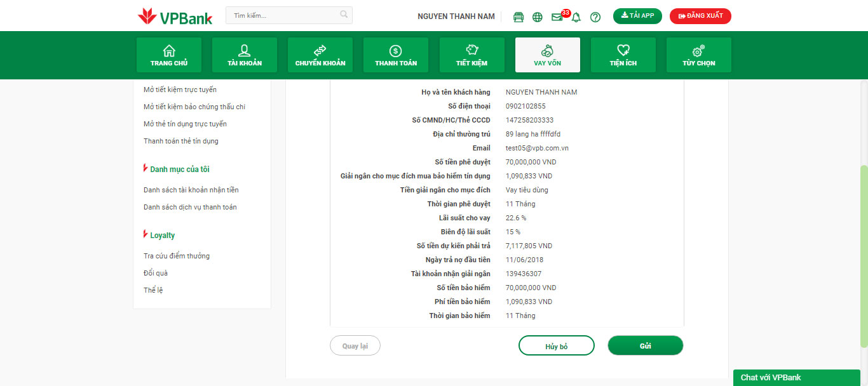
Task: Open the Tiện Ích utilities tab
Action: pos(623,55)
